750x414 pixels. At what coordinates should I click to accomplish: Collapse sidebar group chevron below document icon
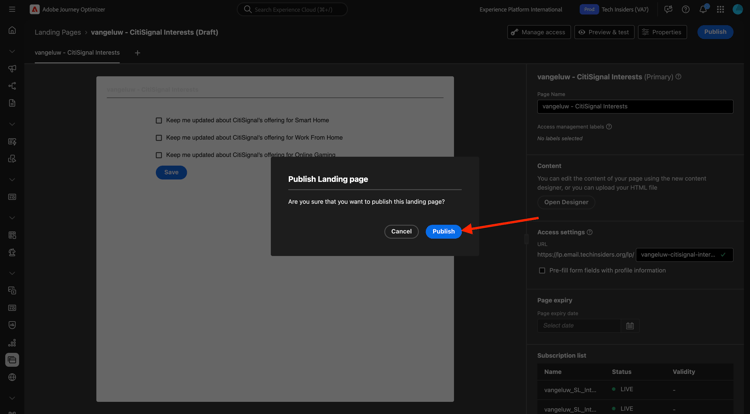click(12, 124)
